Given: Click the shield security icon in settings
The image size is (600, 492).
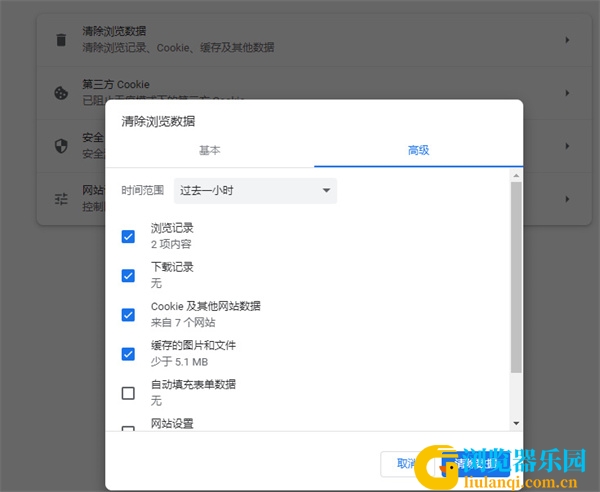Looking at the screenshot, I should 61,146.
